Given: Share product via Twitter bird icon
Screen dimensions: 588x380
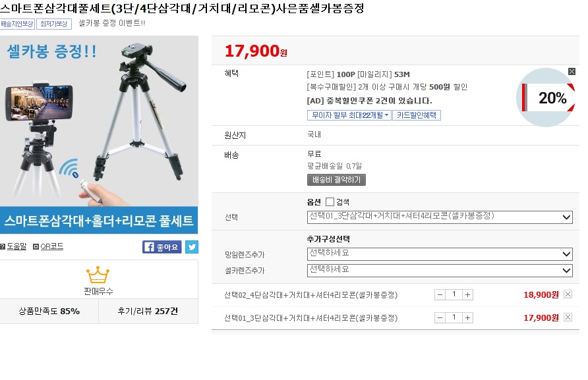Looking at the screenshot, I should coord(192,247).
